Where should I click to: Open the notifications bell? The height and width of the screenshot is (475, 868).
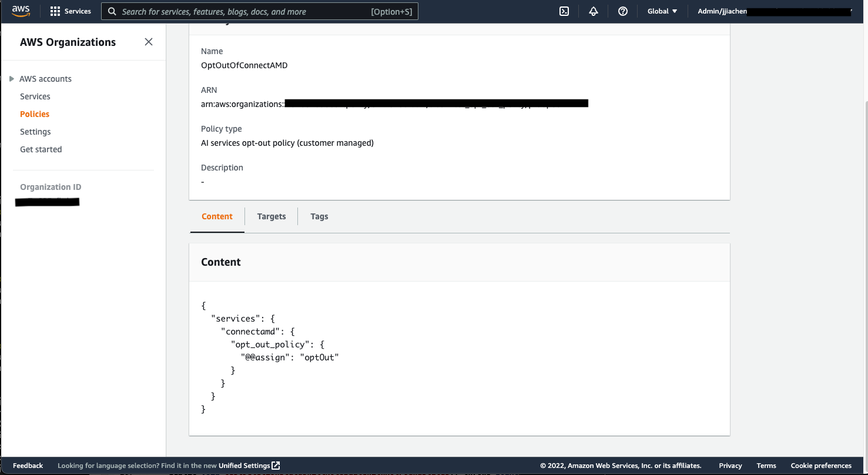[x=594, y=11]
